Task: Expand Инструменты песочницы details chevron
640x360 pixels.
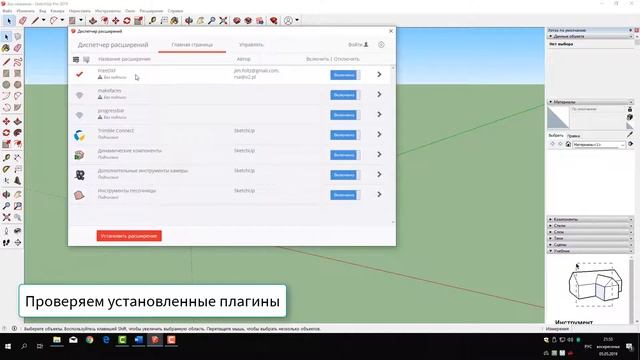Action: pyautogui.click(x=379, y=194)
